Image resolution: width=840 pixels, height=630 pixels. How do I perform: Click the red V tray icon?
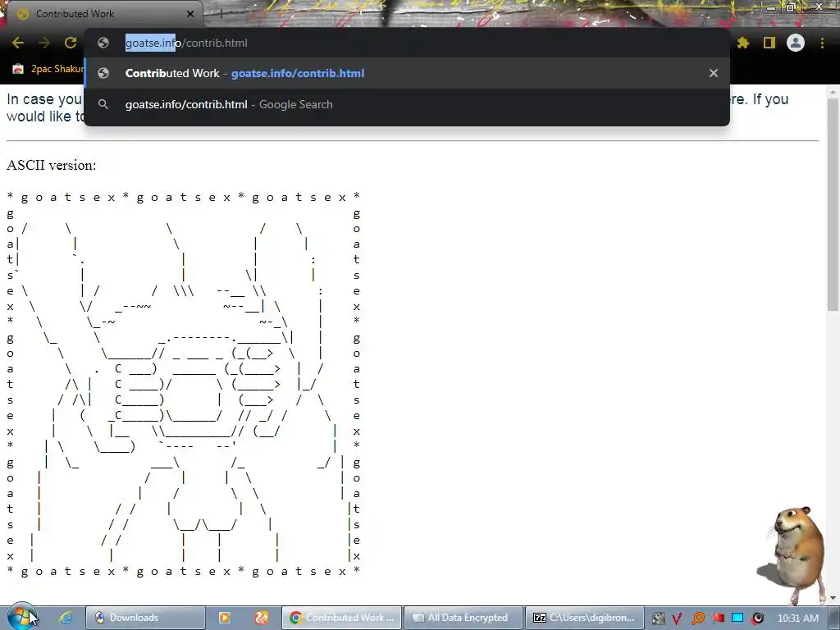pos(677,619)
